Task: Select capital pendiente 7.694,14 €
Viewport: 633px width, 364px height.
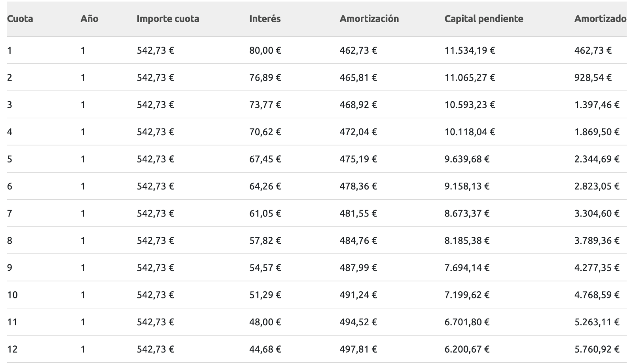Action: tap(467, 268)
